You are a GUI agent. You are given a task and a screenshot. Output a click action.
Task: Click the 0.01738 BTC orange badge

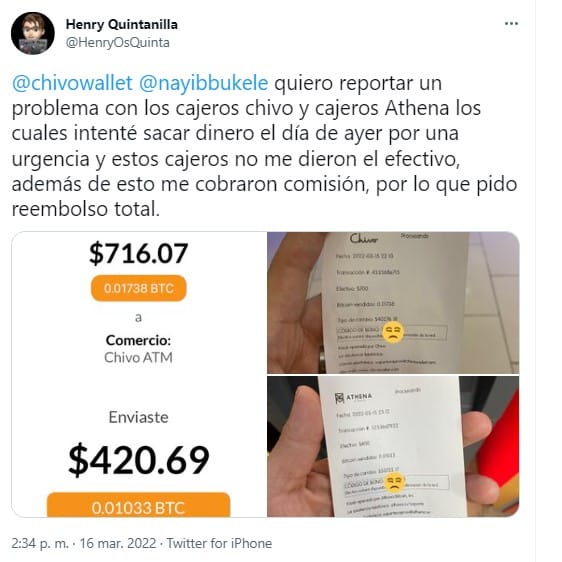click(139, 288)
